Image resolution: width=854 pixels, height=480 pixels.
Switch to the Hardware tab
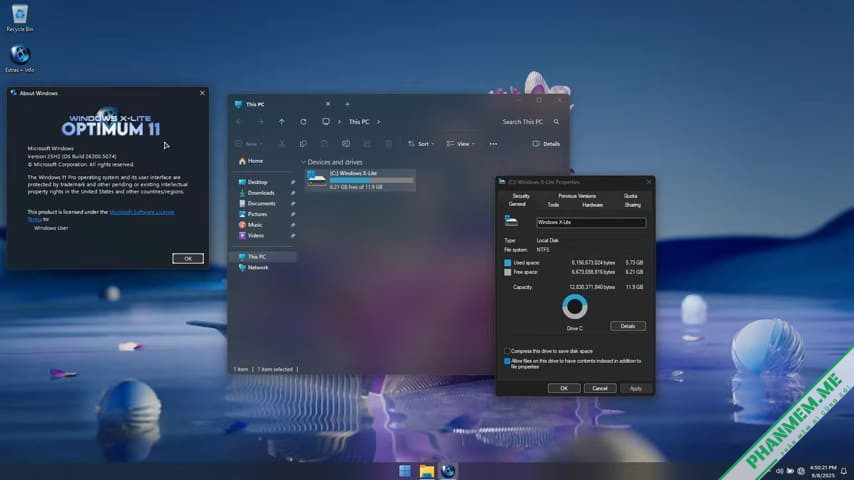[x=592, y=205]
